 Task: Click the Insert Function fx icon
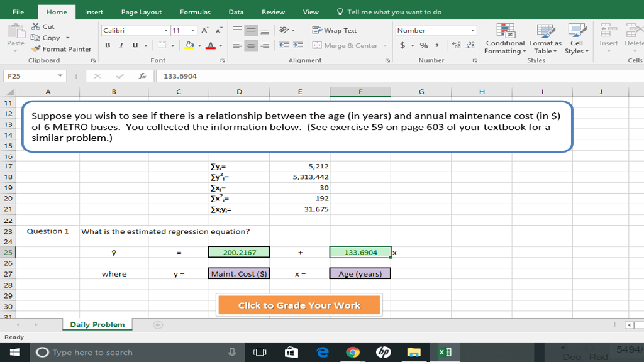pyautogui.click(x=143, y=76)
